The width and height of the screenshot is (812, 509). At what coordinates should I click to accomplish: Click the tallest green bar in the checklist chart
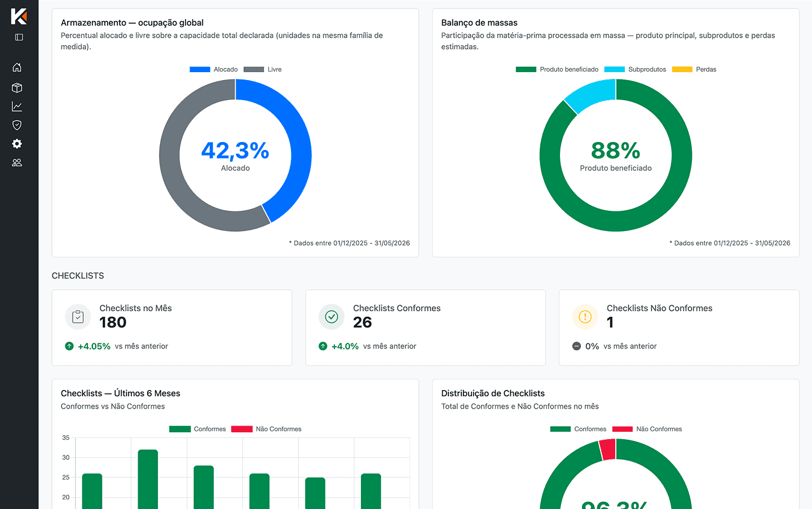point(148,479)
